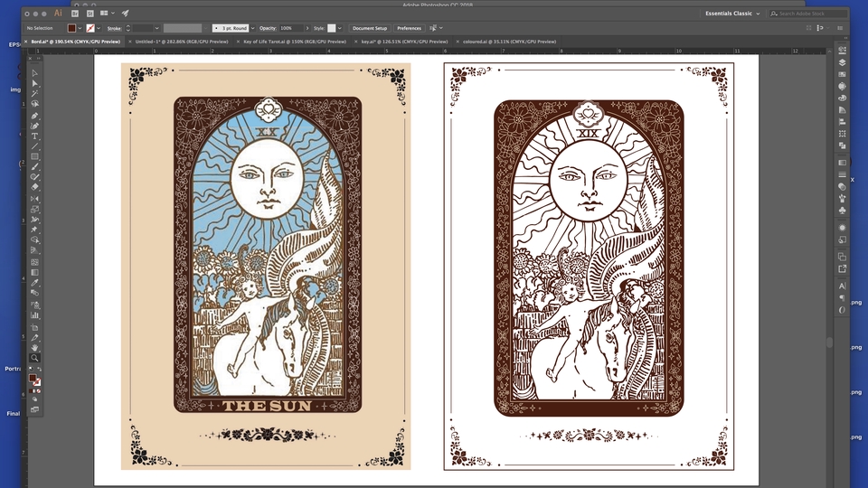Open the Symbols panel icon

842,211
